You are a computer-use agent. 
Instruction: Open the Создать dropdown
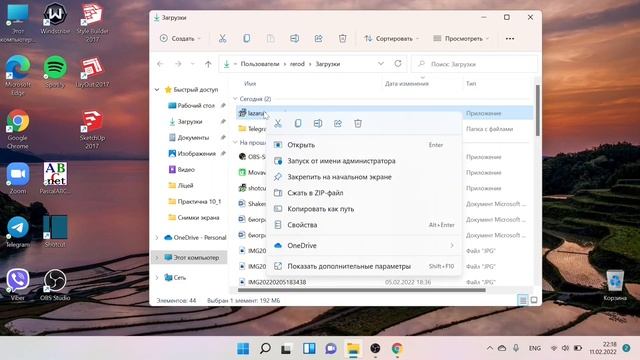180,38
